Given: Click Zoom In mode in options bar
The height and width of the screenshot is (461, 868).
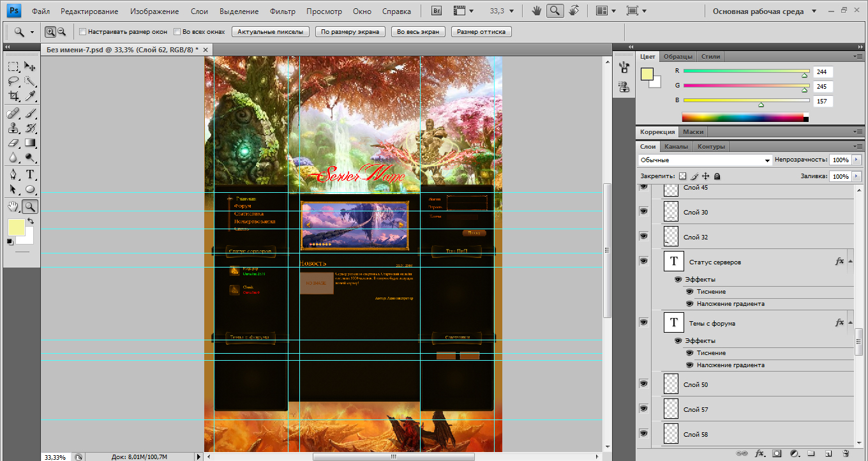Looking at the screenshot, I should [x=50, y=31].
